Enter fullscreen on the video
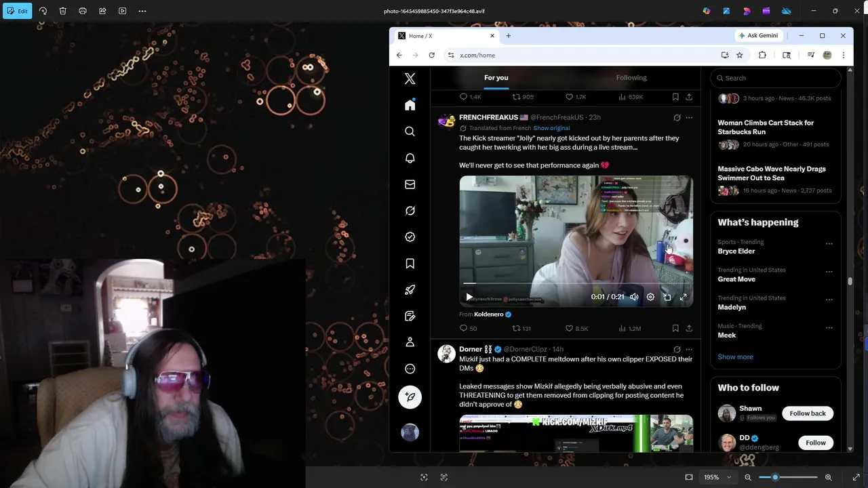The height and width of the screenshot is (488, 868). tap(684, 297)
